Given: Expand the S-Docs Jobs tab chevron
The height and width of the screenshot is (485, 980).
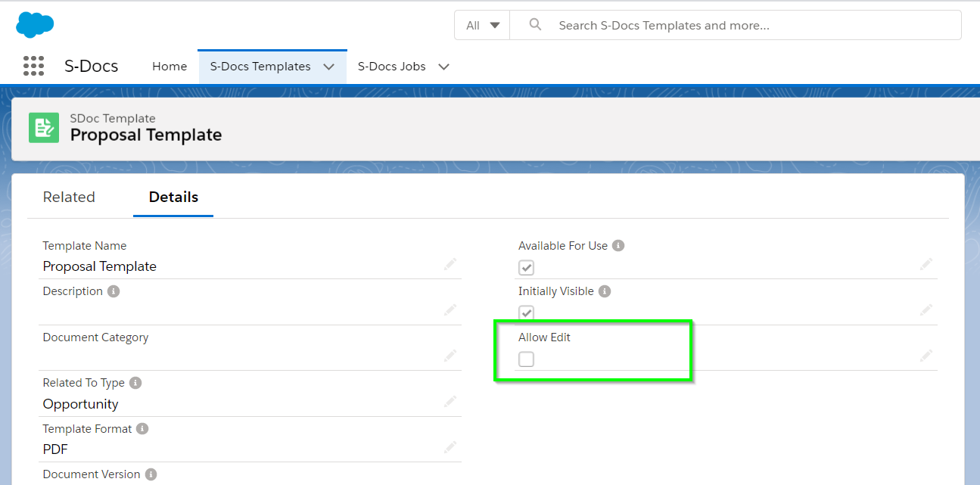Looking at the screenshot, I should 443,67.
